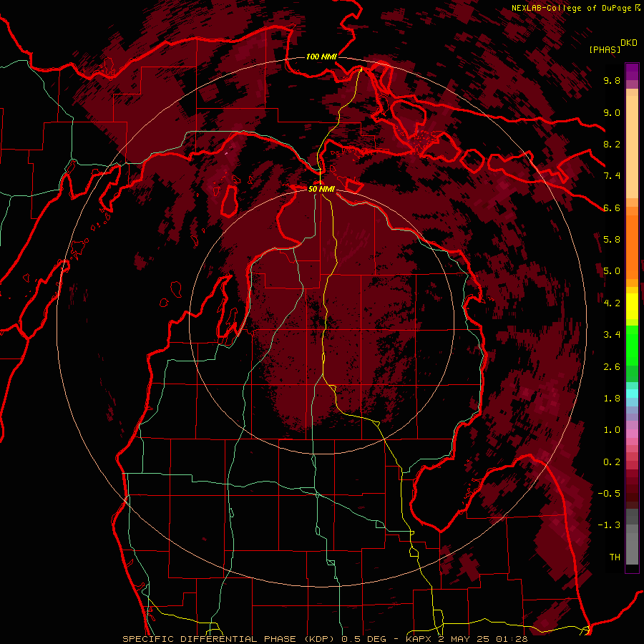Click the TH threshold label
This screenshot has width=644, height=644.
tap(615, 557)
